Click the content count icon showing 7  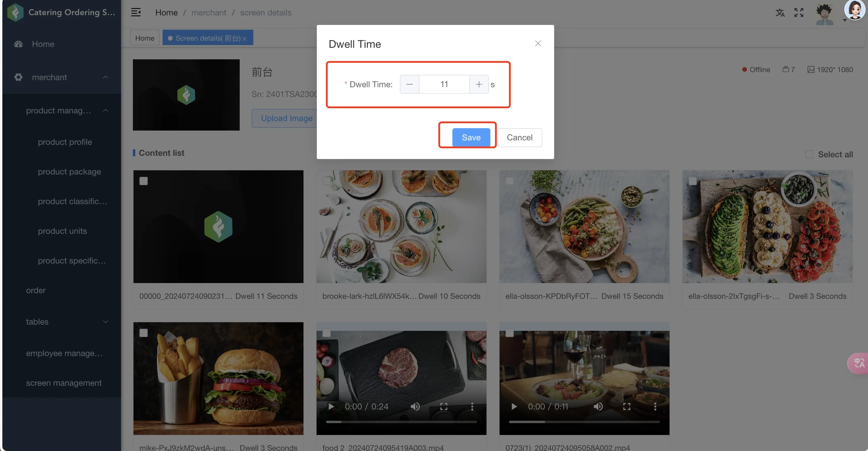click(x=788, y=69)
